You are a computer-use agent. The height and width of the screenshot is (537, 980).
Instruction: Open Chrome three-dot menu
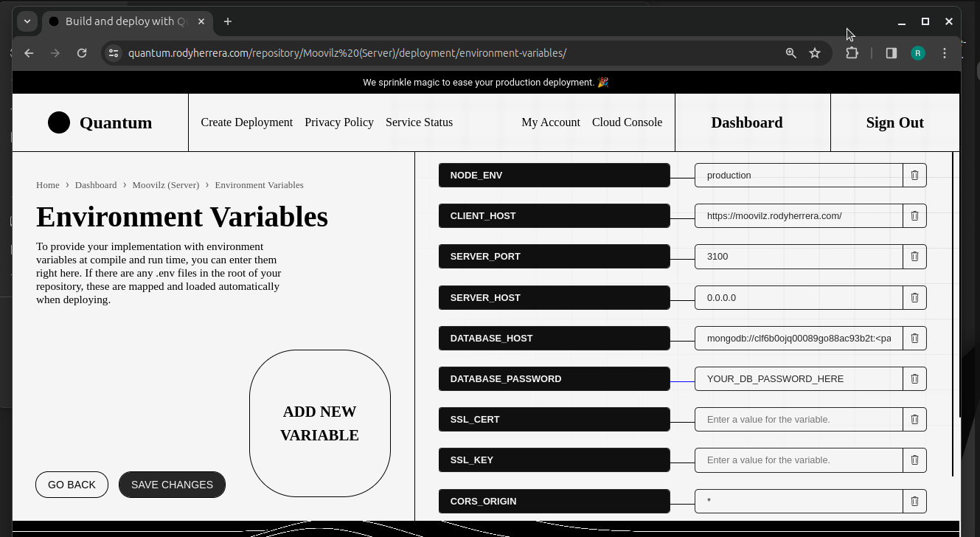(945, 53)
